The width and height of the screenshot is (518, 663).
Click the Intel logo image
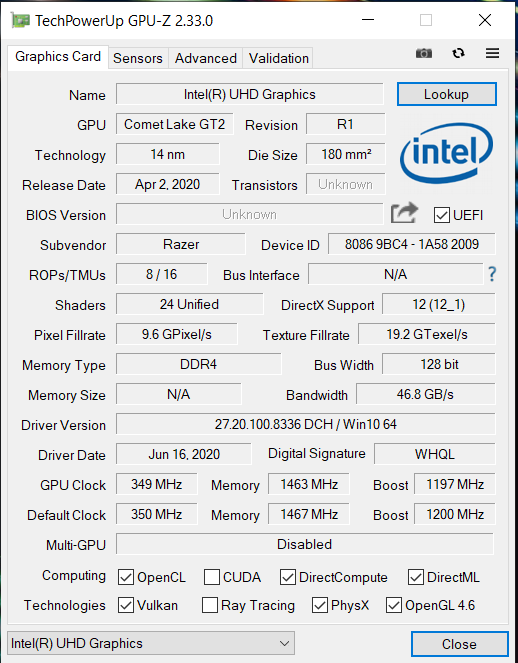[446, 153]
